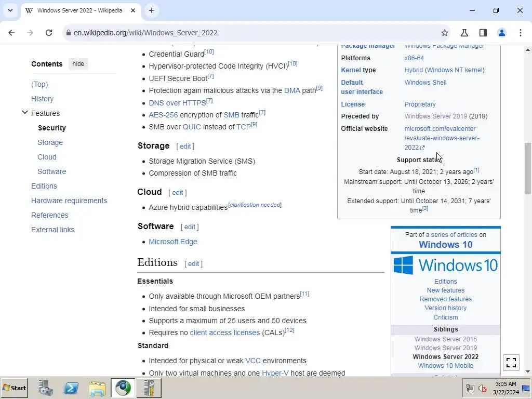Edit the Storage section
The width and height of the screenshot is (532, 399).
point(185,146)
